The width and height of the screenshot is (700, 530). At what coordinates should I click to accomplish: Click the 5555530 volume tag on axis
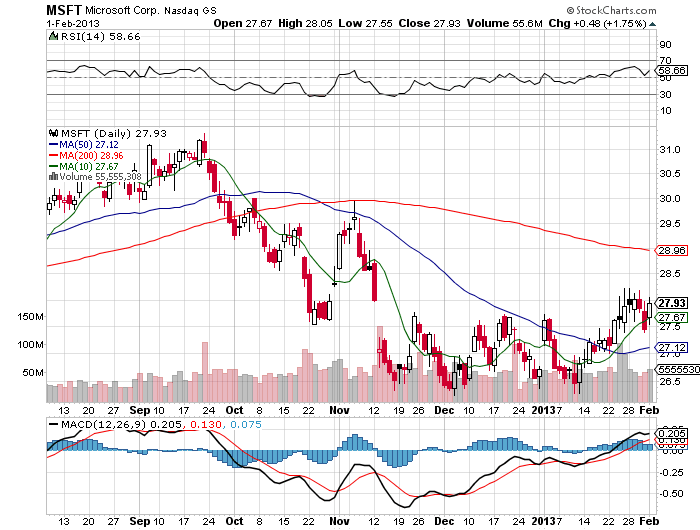coord(677,369)
